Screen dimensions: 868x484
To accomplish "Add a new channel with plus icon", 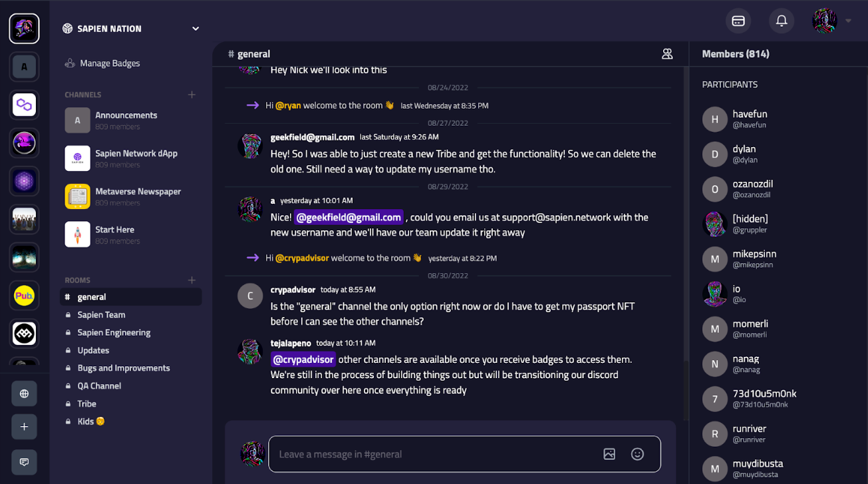I will tap(192, 95).
